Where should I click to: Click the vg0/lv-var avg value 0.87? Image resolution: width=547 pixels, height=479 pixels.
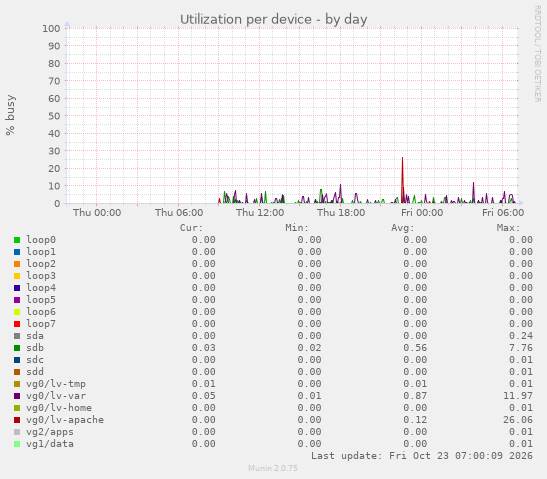click(415, 396)
